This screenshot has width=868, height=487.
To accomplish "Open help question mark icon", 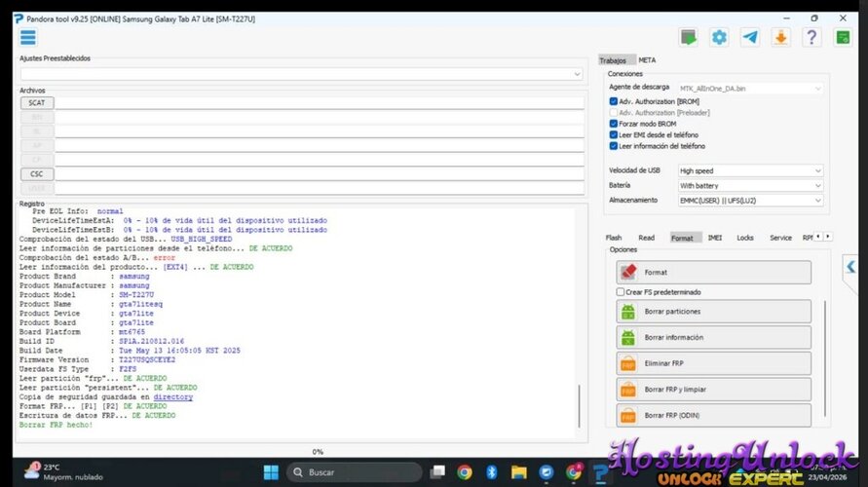I will 811,38.
